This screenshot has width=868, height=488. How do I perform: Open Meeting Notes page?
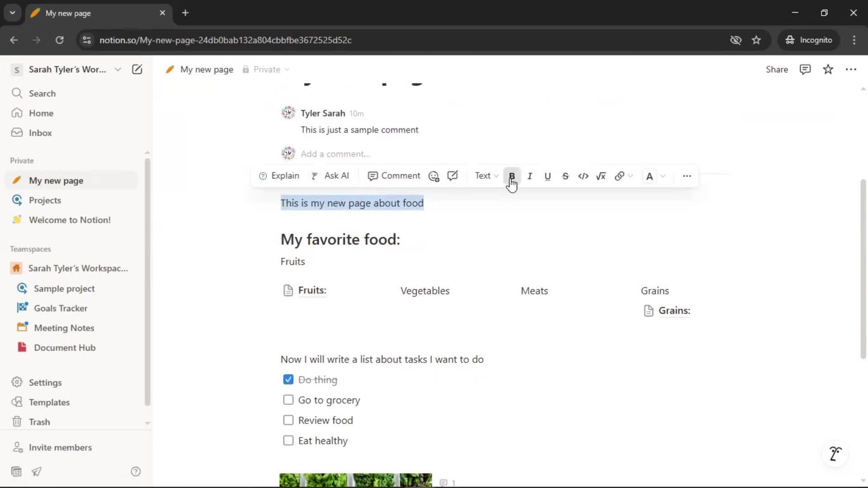point(72,328)
